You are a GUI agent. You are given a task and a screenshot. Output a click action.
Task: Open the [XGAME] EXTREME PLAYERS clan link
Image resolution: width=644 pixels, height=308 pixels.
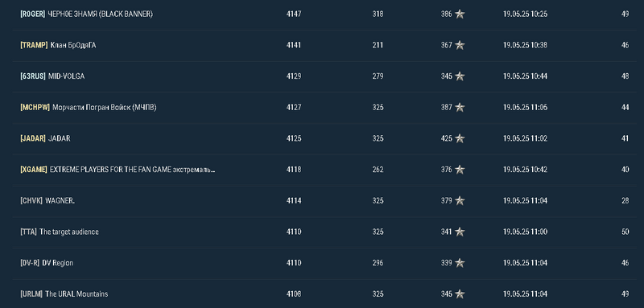(118, 170)
